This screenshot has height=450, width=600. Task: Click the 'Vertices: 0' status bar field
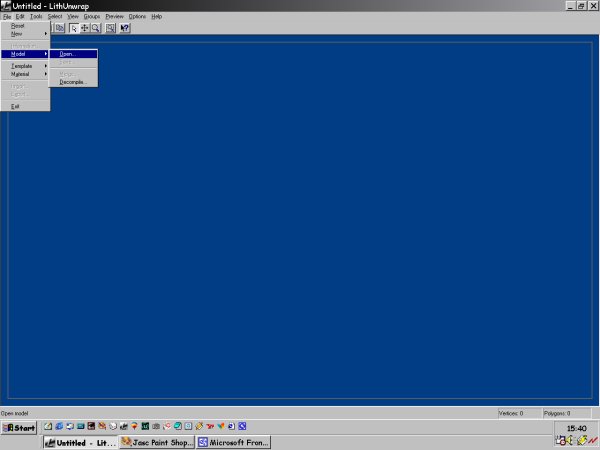click(519, 413)
